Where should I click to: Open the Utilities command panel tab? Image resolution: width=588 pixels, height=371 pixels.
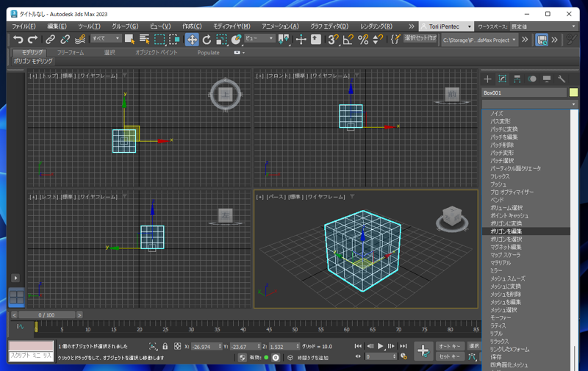pyautogui.click(x=562, y=79)
